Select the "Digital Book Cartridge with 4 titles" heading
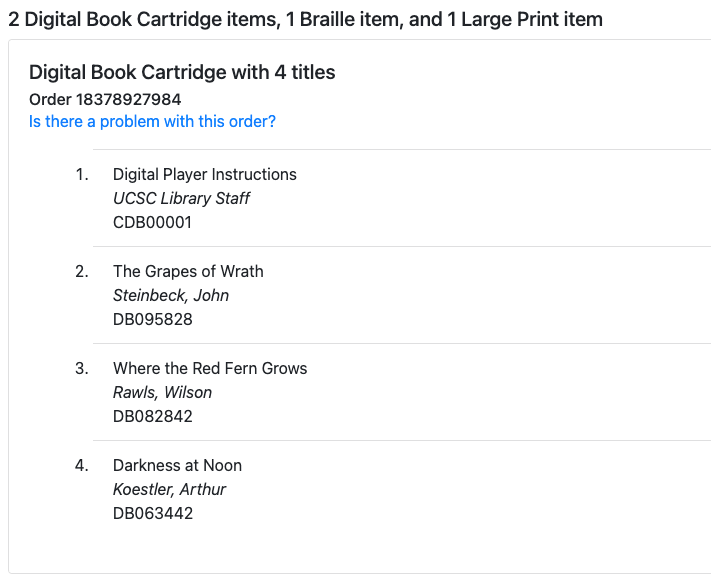Image resolution: width=711 pixels, height=587 pixels. [182, 72]
